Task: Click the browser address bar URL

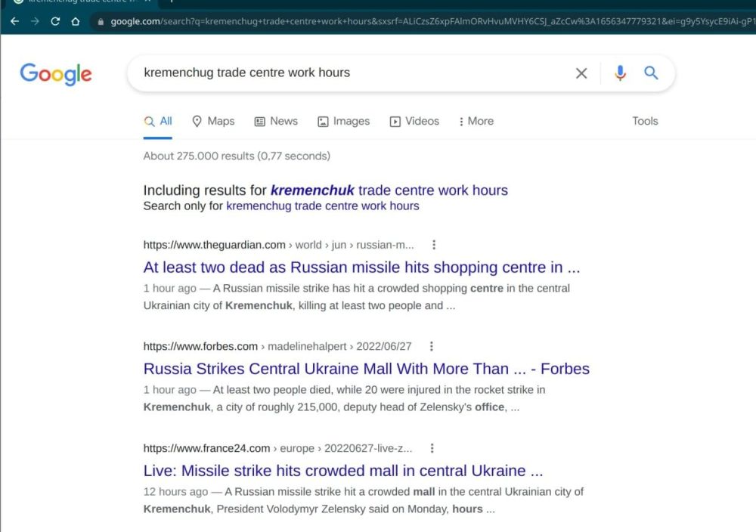Action: point(432,22)
